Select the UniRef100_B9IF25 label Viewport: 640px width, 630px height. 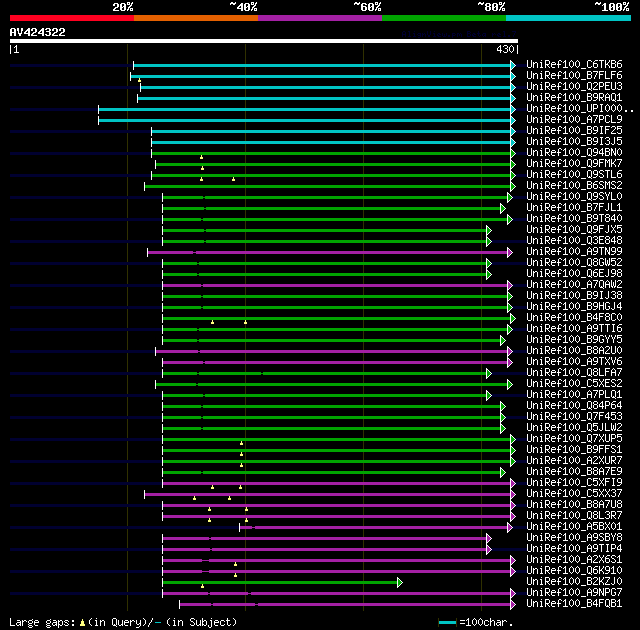(x=574, y=131)
